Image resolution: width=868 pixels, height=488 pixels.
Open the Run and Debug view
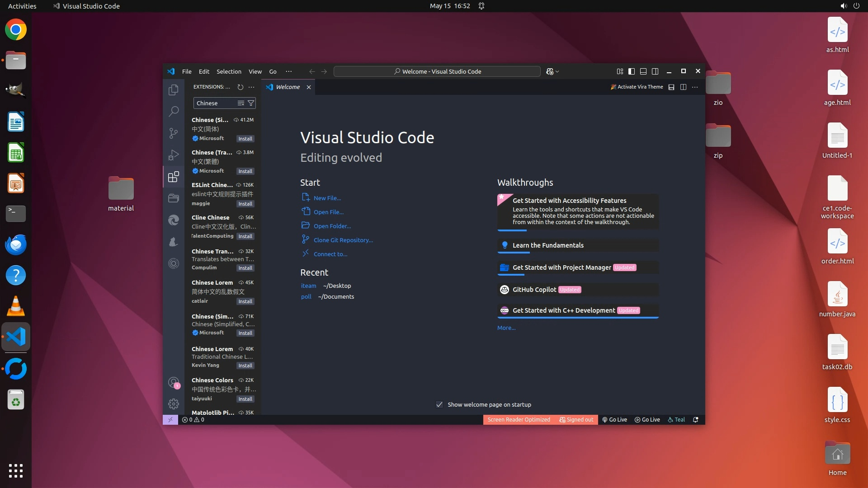tap(174, 155)
